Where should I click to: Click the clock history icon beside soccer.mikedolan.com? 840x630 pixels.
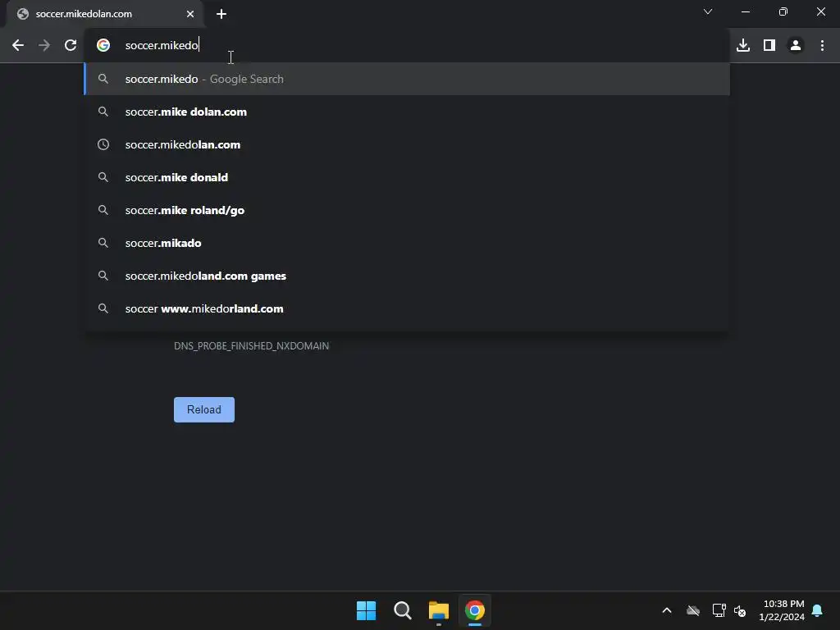point(103,144)
